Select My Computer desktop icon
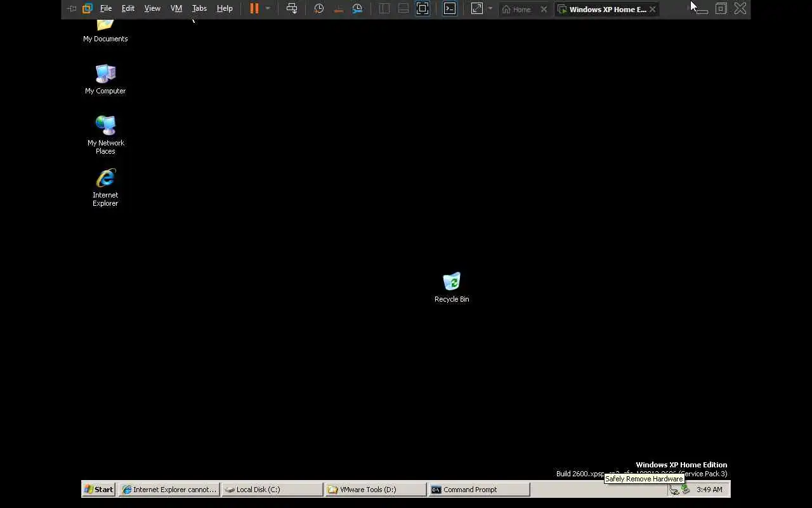The width and height of the screenshot is (812, 508). [105, 79]
